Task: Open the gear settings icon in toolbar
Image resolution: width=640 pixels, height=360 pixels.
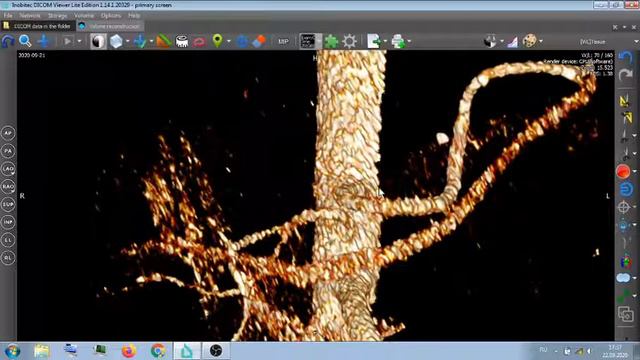Action: pos(349,41)
